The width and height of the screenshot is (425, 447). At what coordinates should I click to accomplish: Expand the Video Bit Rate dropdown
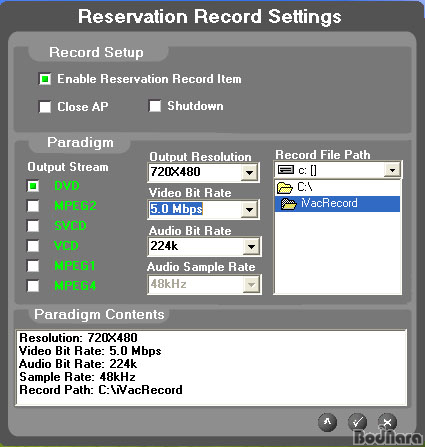249,210
